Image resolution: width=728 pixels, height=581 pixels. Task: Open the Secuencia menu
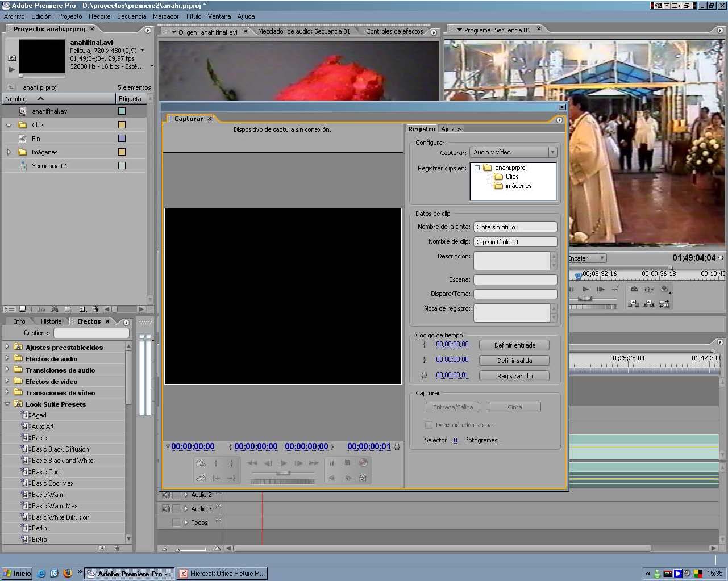click(x=131, y=16)
